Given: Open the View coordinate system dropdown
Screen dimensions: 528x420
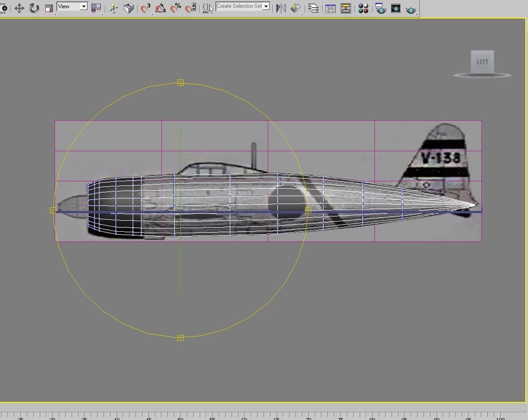Looking at the screenshot, I should (x=72, y=6).
